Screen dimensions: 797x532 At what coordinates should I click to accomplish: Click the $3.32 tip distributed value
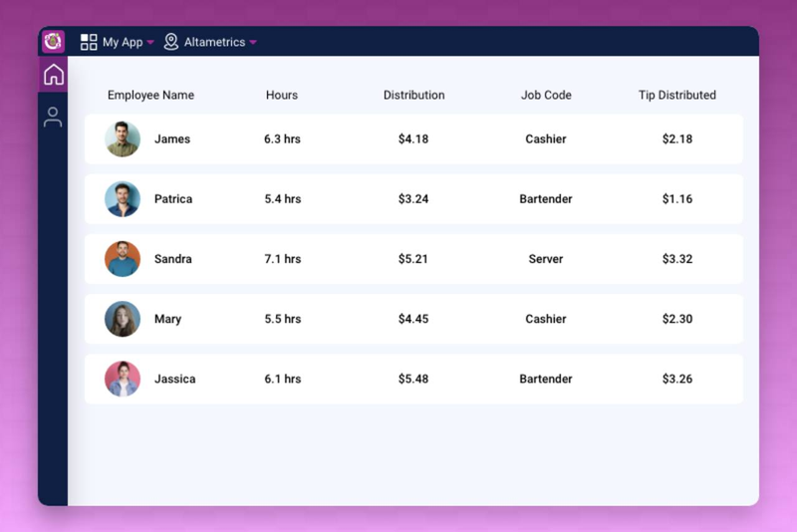click(x=677, y=259)
